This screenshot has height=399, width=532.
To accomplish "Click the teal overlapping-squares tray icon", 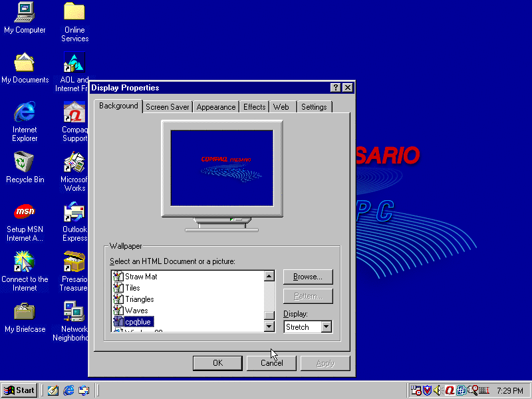I will 461,390.
